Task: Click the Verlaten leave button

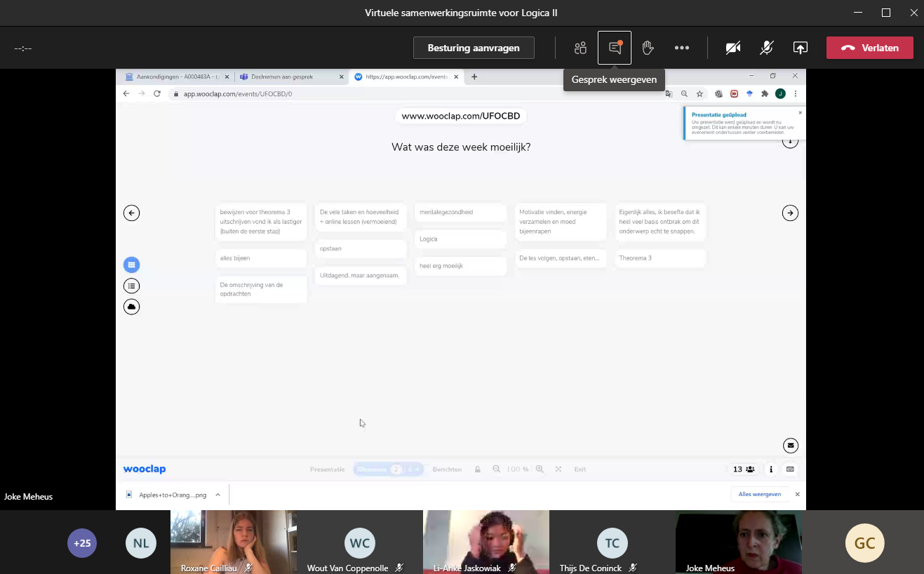Action: pos(869,48)
